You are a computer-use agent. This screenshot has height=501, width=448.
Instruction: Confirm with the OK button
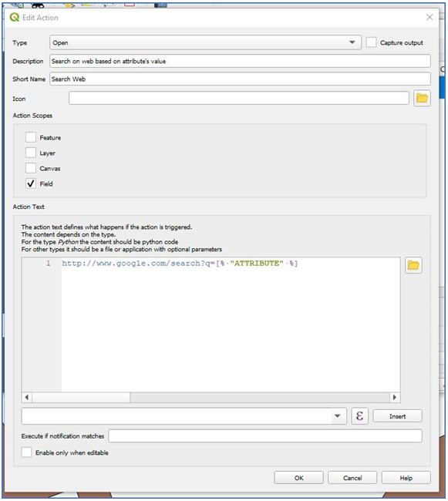point(298,478)
